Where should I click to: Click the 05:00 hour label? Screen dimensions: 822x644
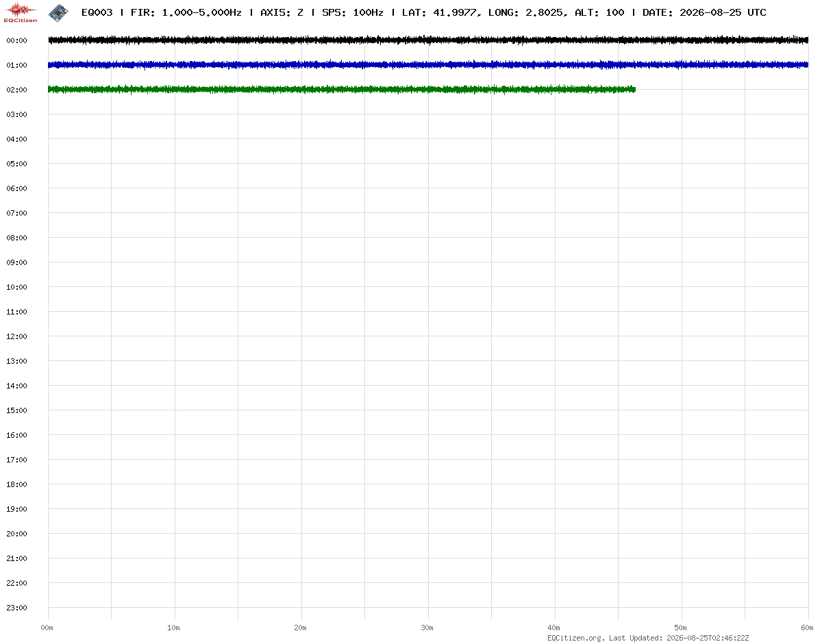point(16,164)
